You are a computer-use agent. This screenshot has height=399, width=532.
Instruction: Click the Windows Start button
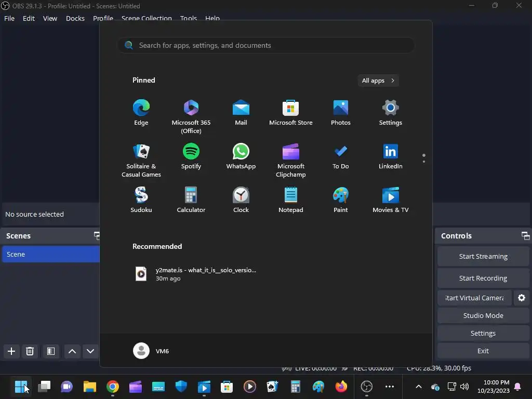click(21, 387)
